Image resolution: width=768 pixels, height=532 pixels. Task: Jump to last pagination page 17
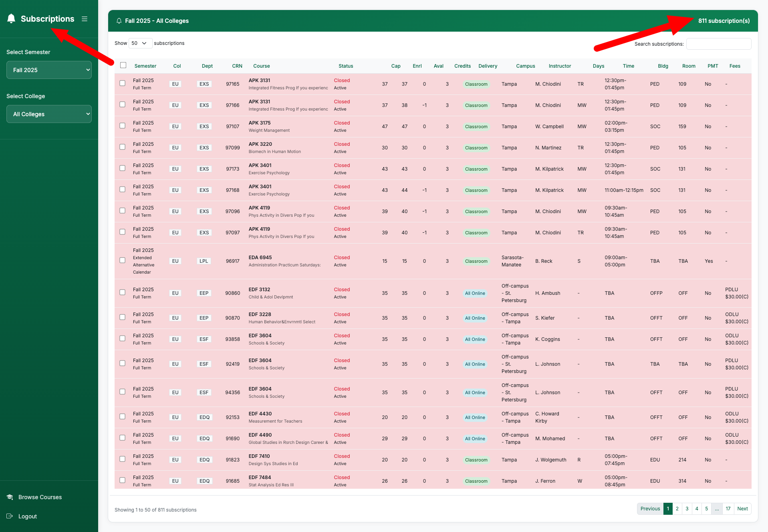click(x=728, y=509)
